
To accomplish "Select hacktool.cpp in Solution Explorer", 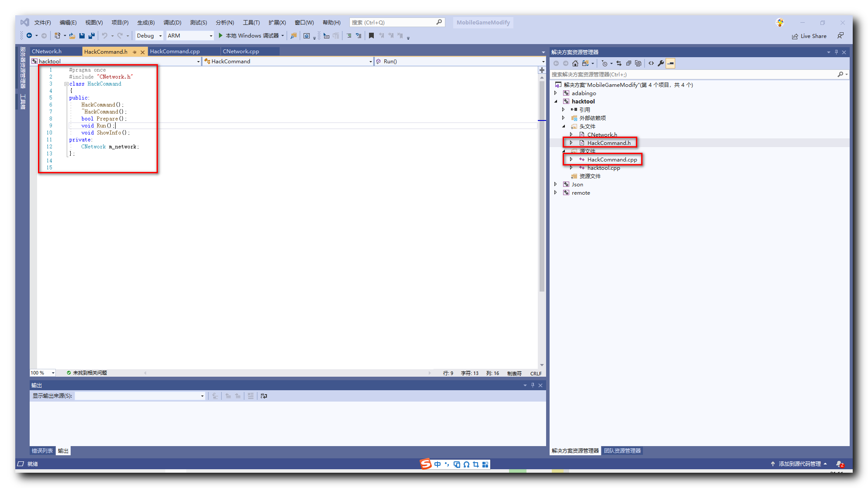I will (x=604, y=168).
